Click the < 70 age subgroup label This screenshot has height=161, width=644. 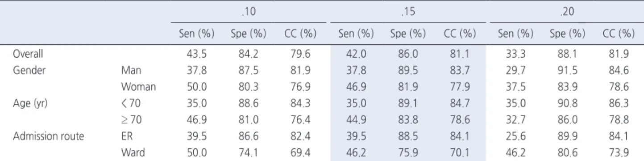tap(130, 103)
